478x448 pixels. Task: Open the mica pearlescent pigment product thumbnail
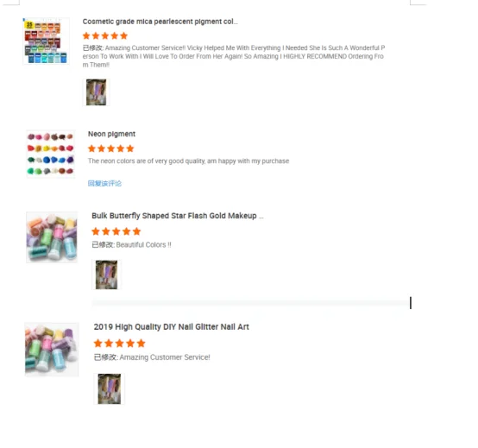(46, 41)
